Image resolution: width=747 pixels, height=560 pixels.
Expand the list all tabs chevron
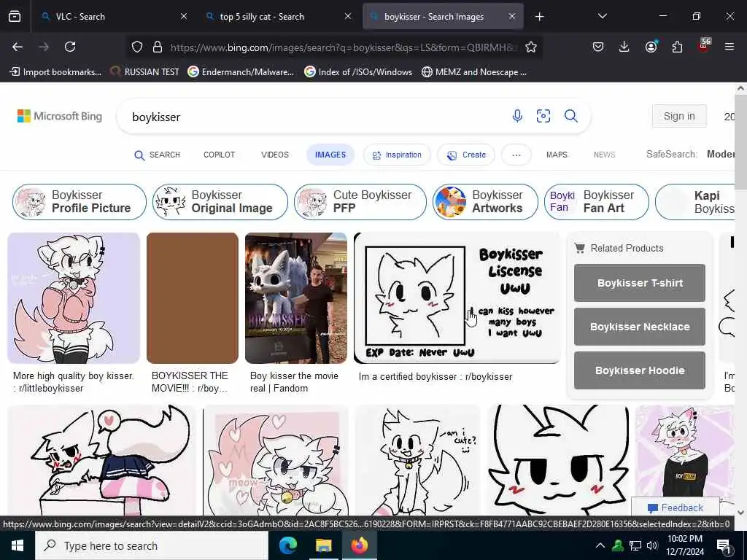click(602, 16)
